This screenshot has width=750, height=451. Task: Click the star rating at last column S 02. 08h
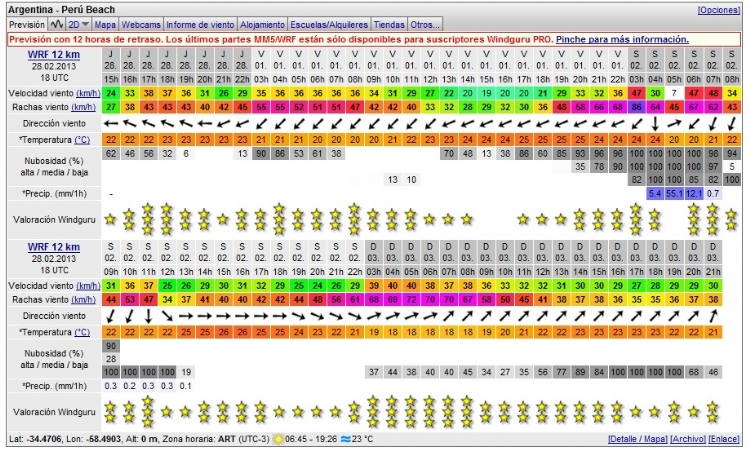731,220
